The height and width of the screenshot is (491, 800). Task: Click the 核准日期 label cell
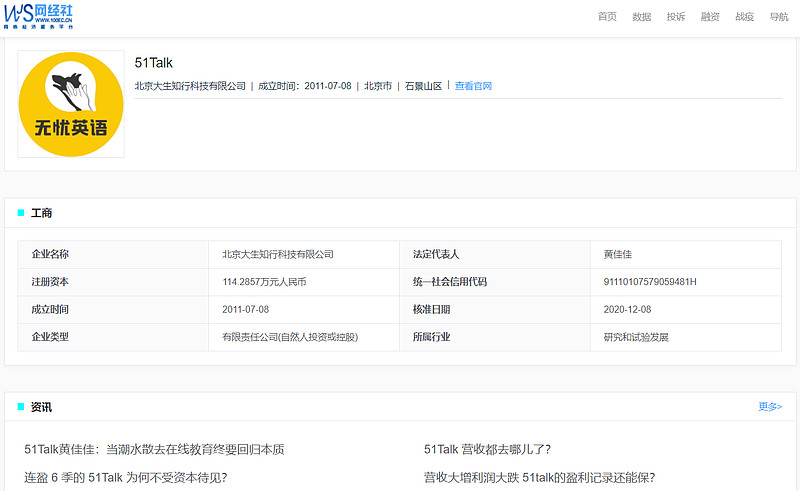pyautogui.click(x=495, y=309)
